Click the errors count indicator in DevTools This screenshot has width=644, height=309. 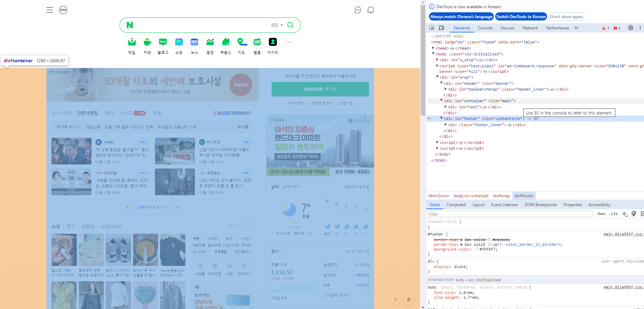617,28
